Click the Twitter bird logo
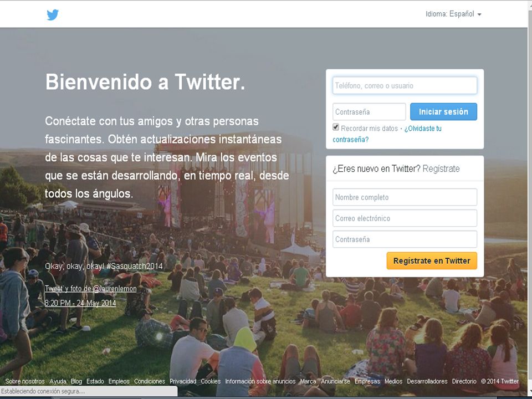532x399 pixels. (x=53, y=14)
